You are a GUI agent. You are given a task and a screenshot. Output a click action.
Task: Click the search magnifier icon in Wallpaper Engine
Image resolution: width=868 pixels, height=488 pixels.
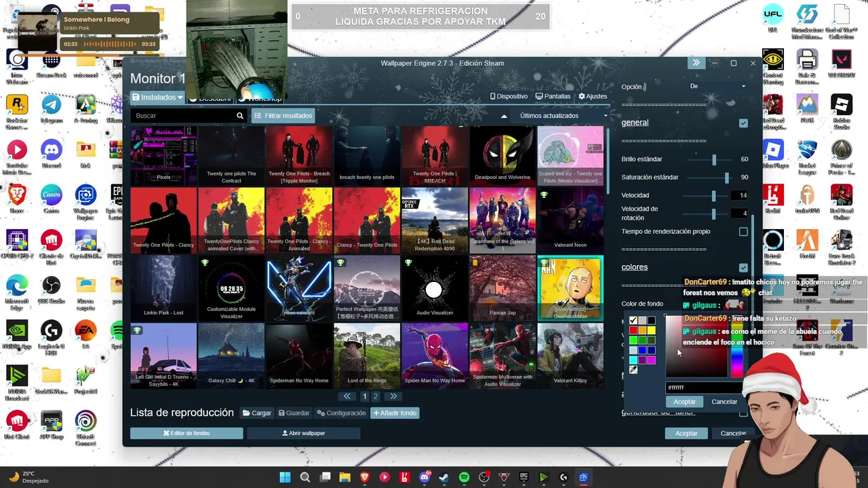click(240, 116)
